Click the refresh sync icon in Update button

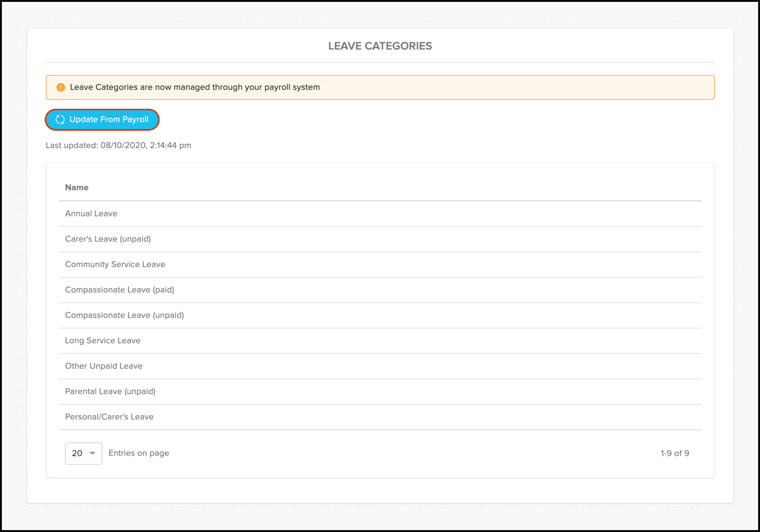pyautogui.click(x=60, y=119)
